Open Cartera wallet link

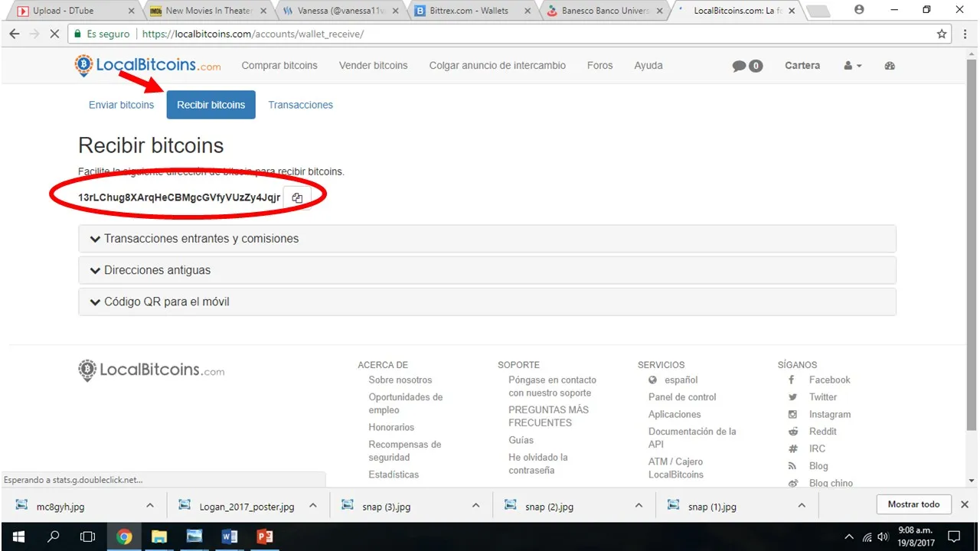click(802, 66)
